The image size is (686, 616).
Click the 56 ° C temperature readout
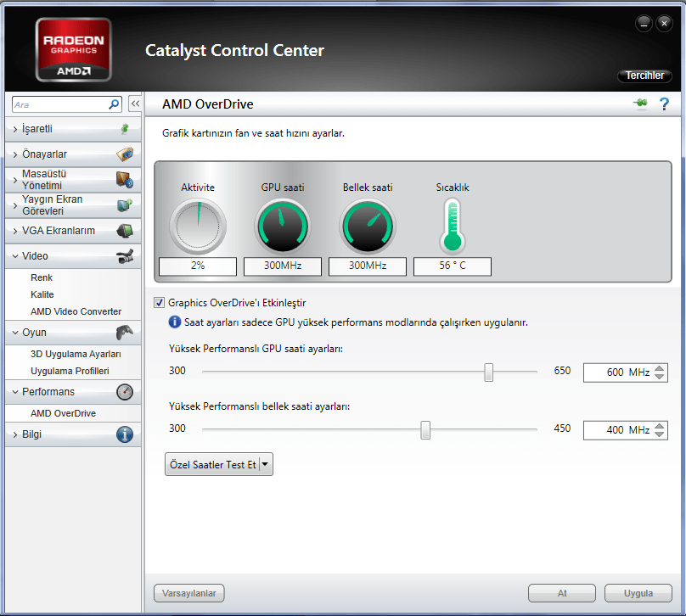click(x=453, y=266)
